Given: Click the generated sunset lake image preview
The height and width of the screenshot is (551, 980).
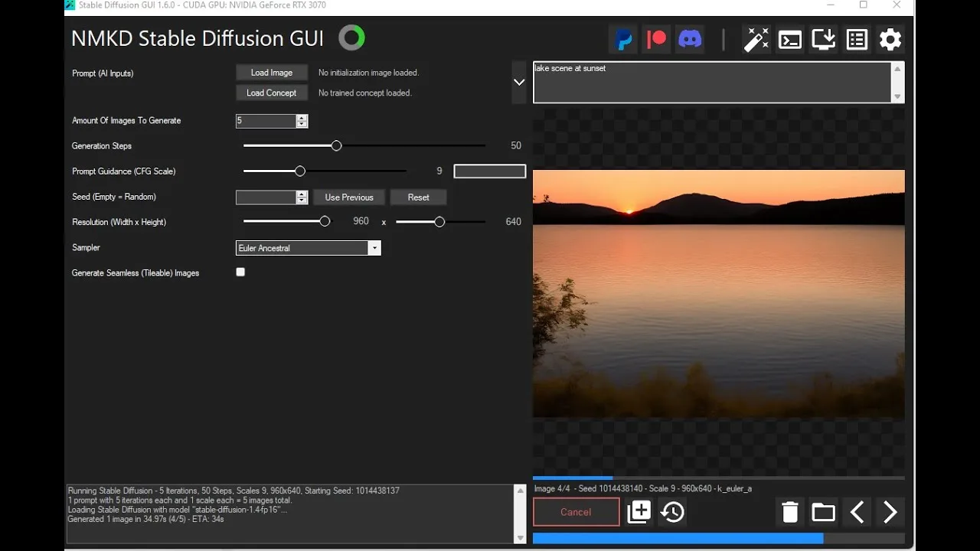Looking at the screenshot, I should pyautogui.click(x=719, y=294).
